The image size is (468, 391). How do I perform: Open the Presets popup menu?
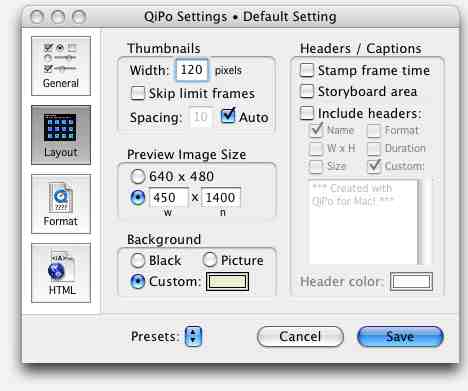coord(193,336)
